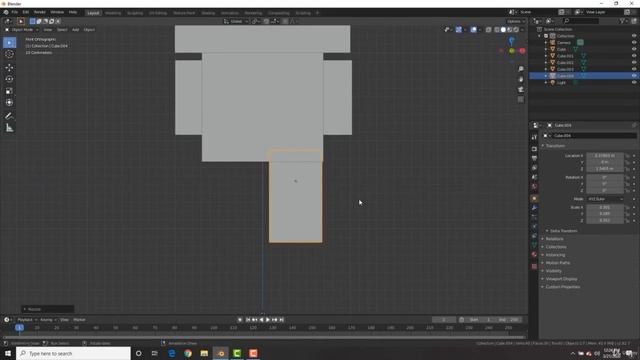640x360 pixels.
Task: Select Cube.001 in the outliner
Action: point(565,56)
